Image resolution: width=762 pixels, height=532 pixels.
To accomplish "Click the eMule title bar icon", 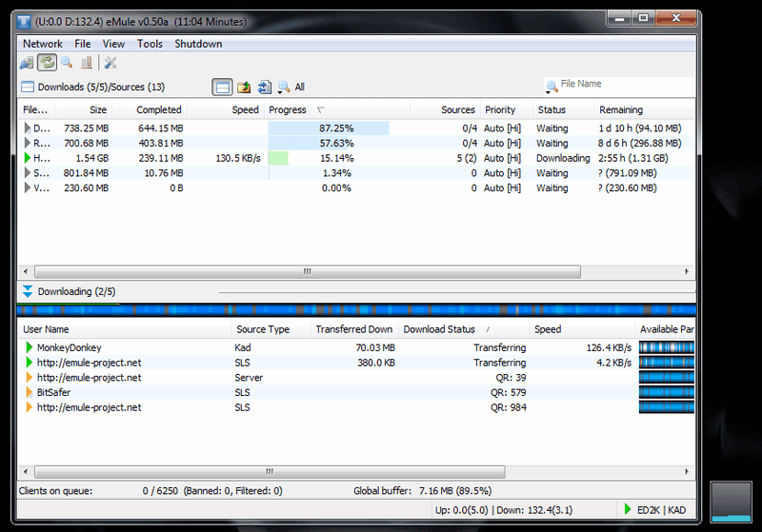I will point(24,22).
